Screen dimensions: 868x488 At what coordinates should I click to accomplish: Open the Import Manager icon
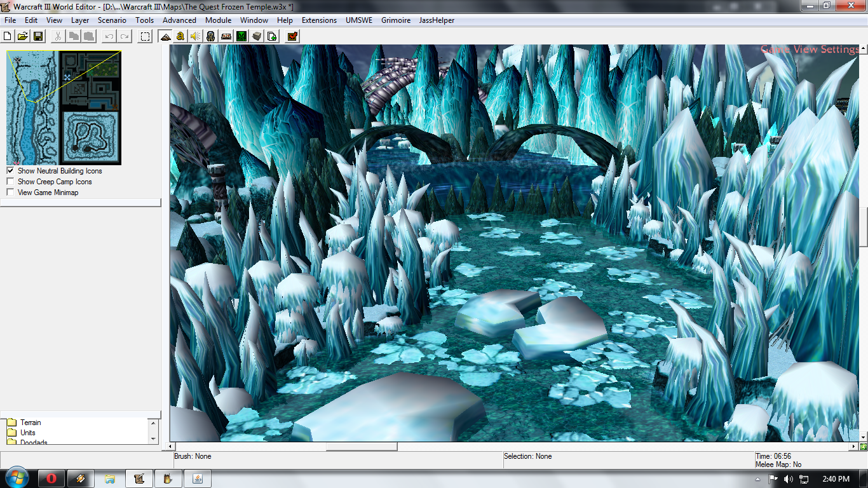(x=272, y=36)
